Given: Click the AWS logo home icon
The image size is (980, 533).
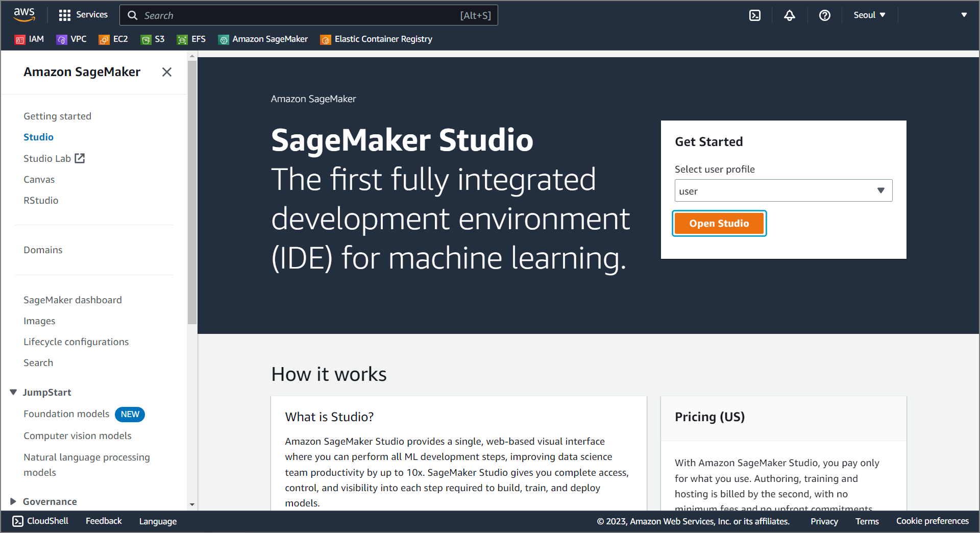Looking at the screenshot, I should click(24, 15).
